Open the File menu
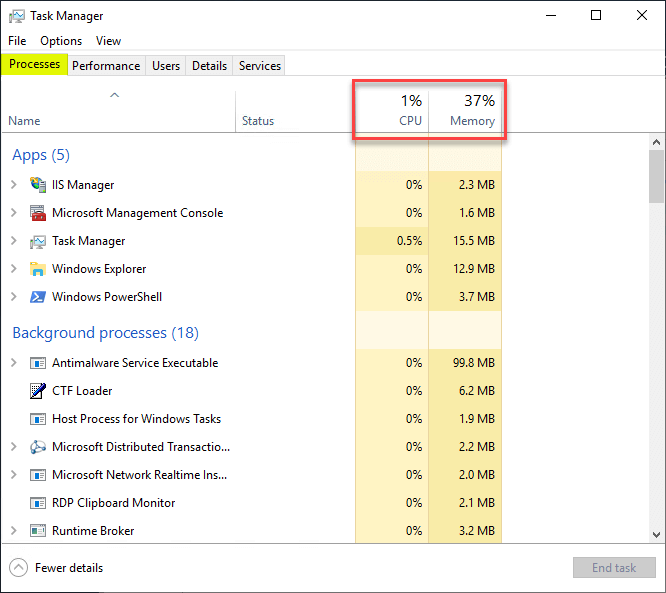This screenshot has height=593, width=666. pos(17,41)
